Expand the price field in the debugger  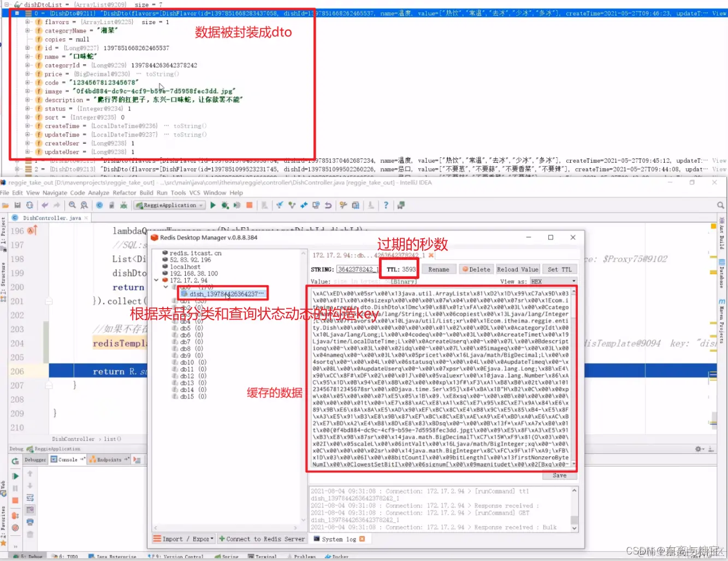click(27, 74)
